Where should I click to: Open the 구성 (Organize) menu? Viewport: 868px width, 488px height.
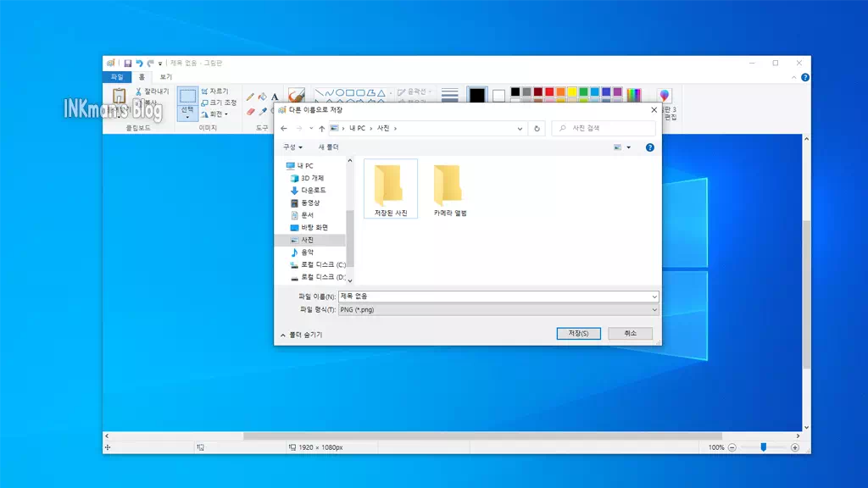pos(292,147)
